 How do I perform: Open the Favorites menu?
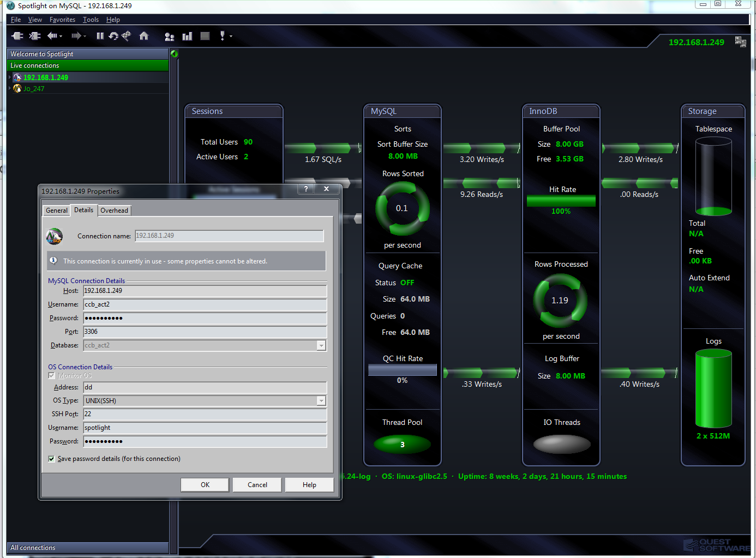point(62,20)
